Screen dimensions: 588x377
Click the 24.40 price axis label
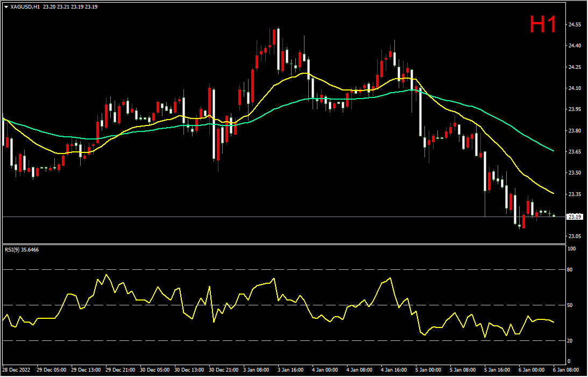575,46
